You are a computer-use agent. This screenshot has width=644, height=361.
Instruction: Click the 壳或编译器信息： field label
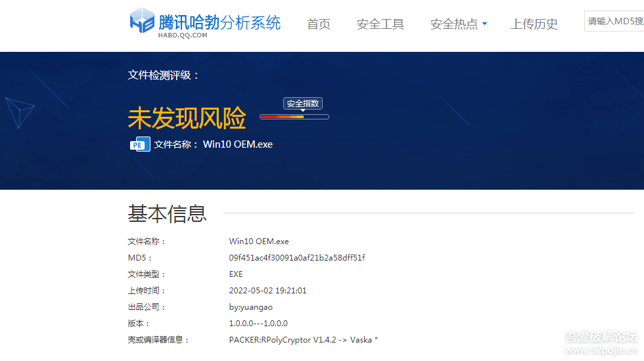tap(158, 340)
